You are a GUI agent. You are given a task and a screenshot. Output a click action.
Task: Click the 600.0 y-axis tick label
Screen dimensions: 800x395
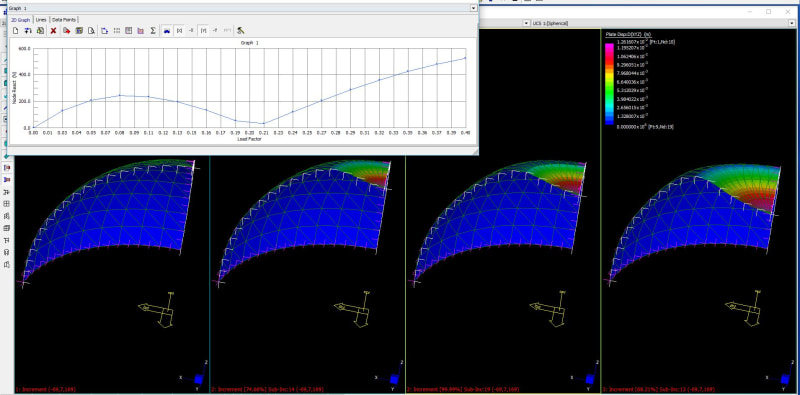click(x=25, y=48)
